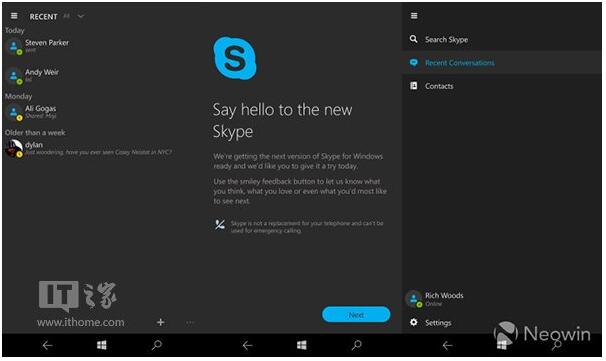Image resolution: width=606 pixels, height=361 pixels.
Task: Open Andy Weir conversation
Action: pyautogui.click(x=100, y=76)
